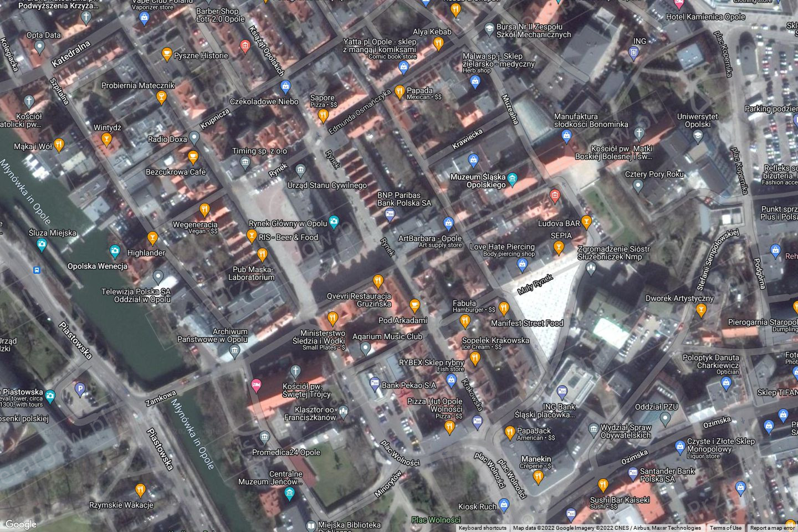
Task: Select the Archiwum Państwowe w Opolu pin
Action: pyautogui.click(x=235, y=350)
